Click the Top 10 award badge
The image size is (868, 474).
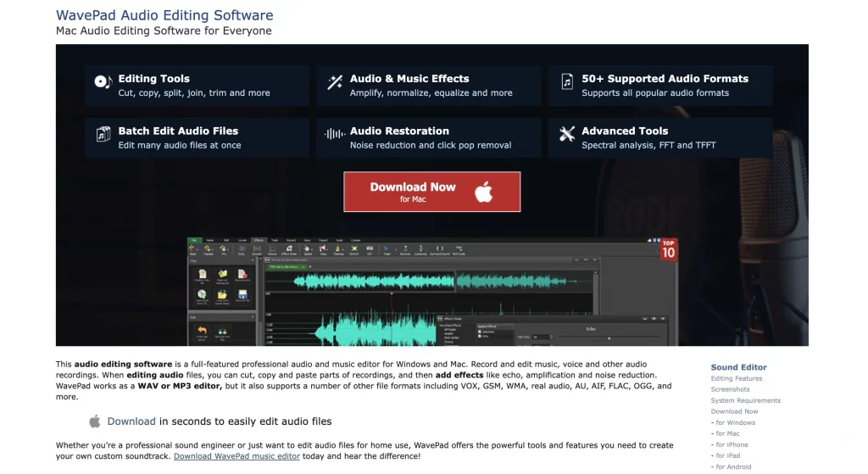click(668, 249)
